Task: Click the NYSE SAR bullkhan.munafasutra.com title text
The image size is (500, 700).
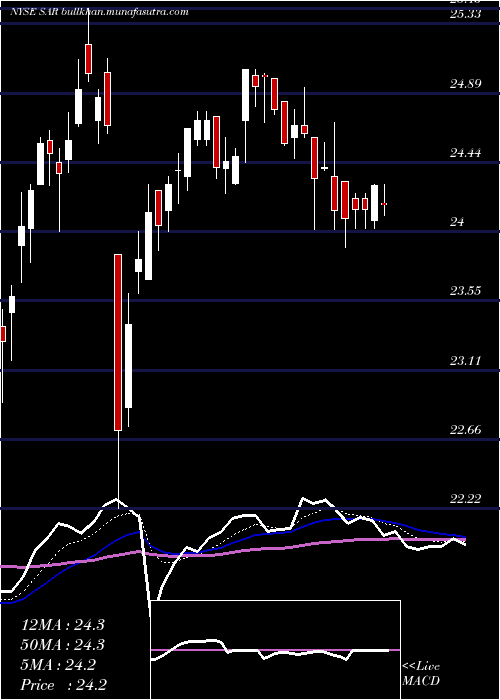Action: pos(99,12)
